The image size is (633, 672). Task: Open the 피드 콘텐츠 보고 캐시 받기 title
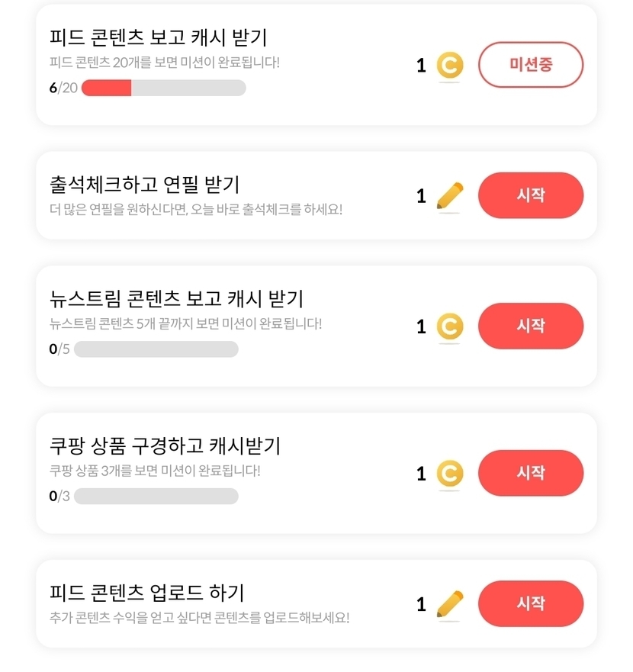(x=158, y=37)
